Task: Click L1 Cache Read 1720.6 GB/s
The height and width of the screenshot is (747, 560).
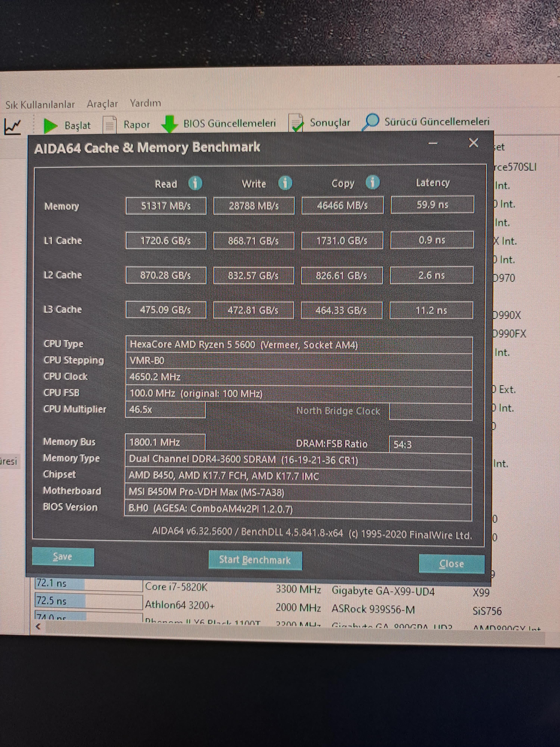Action: 166,241
